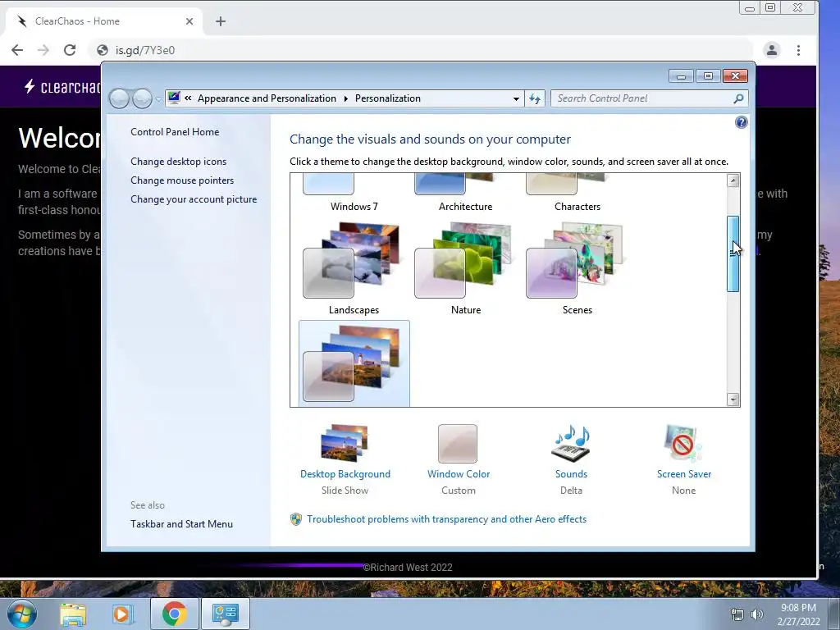Click the Window Color label link
This screenshot has height=630, width=840.
tap(459, 474)
